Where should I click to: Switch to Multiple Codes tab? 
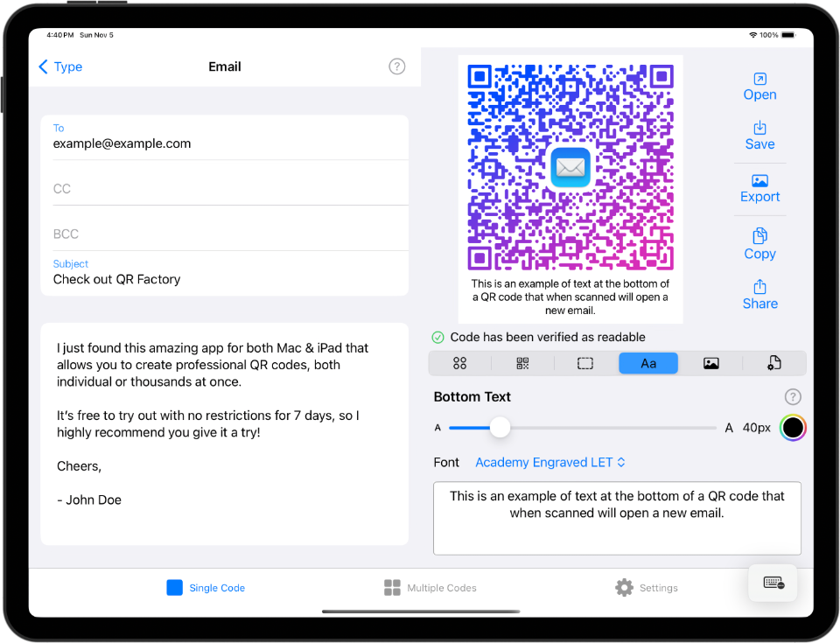430,588
